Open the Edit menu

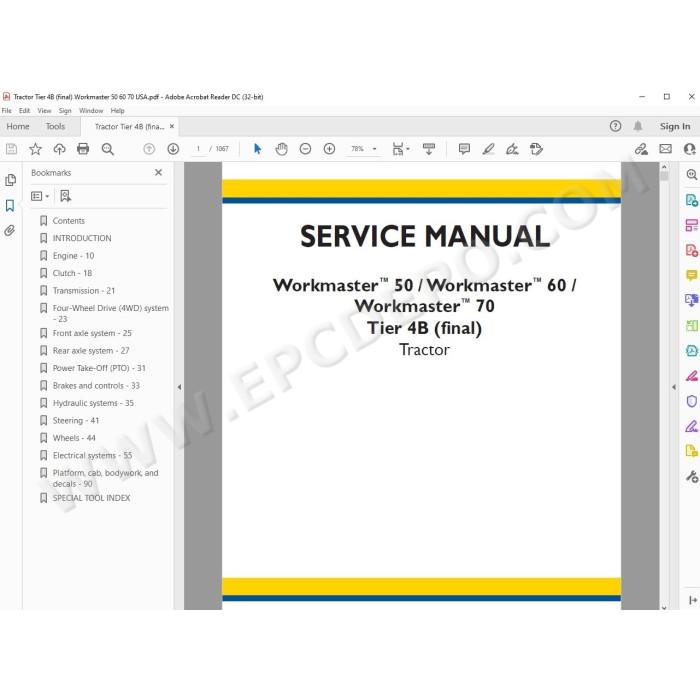[25, 111]
